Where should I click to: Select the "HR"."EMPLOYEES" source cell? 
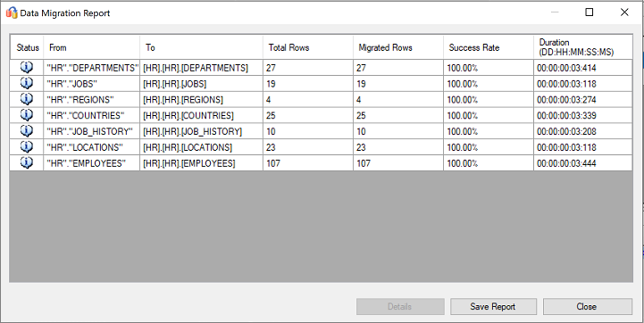[91, 163]
